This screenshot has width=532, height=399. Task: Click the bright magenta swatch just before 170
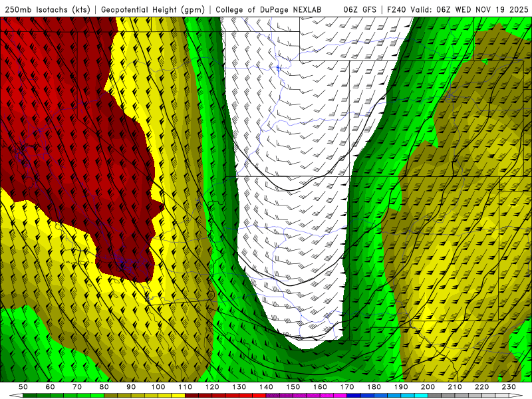click(x=340, y=395)
